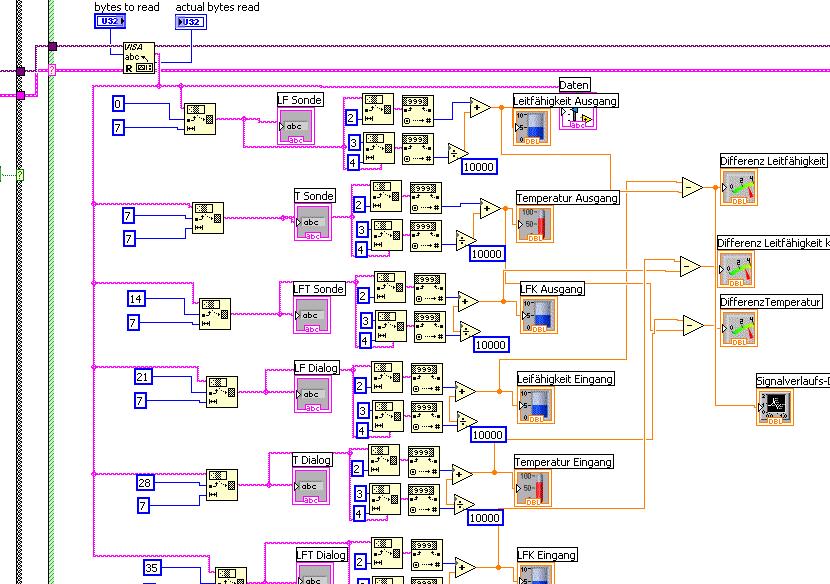830x584 pixels.
Task: Click the 'Leitfähigkeit Ausgang' label
Action: pos(565,101)
